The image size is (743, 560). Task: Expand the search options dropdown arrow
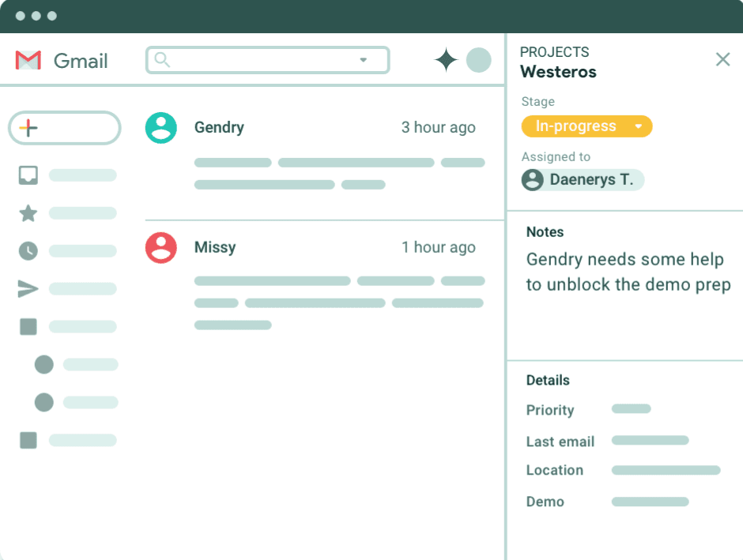[x=364, y=60]
